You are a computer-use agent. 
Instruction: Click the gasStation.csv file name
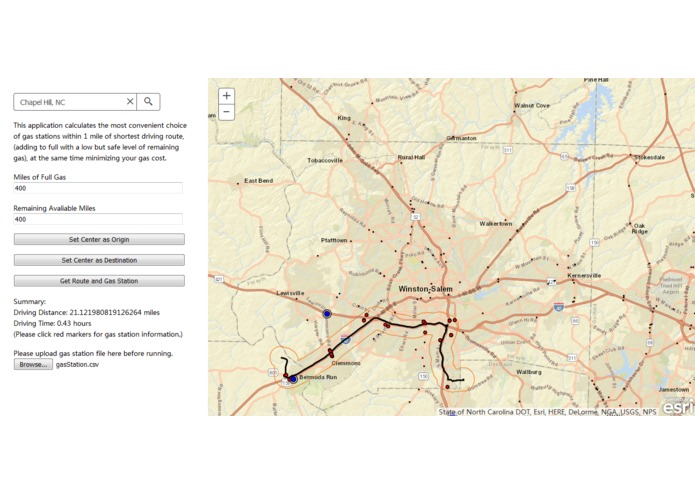coord(77,364)
